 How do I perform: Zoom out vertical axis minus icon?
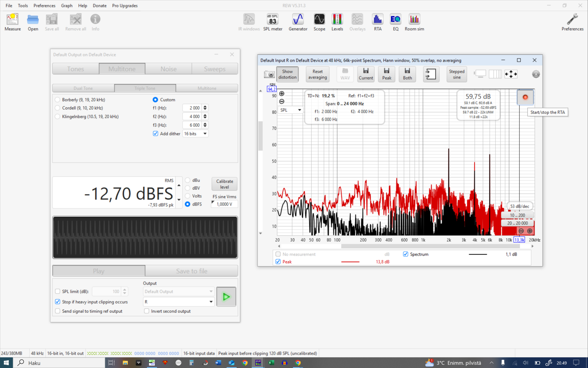pyautogui.click(x=282, y=101)
